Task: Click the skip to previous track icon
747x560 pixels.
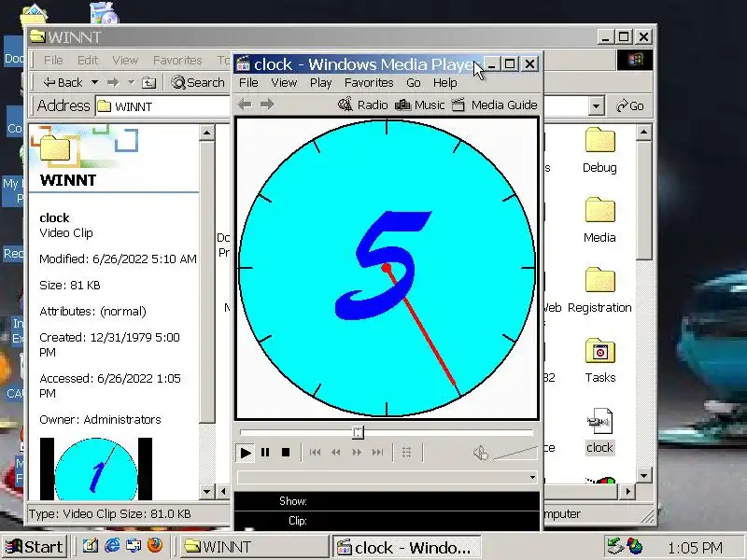Action: point(315,453)
